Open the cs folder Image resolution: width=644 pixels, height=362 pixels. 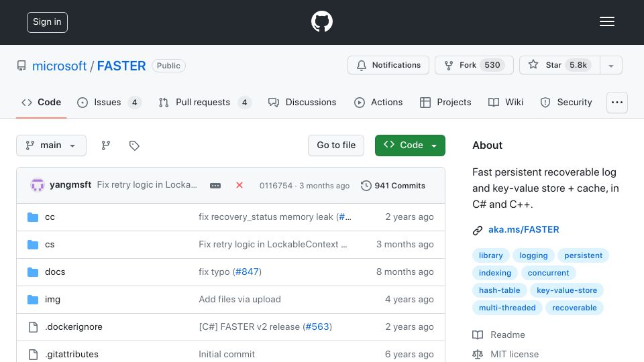coord(50,245)
